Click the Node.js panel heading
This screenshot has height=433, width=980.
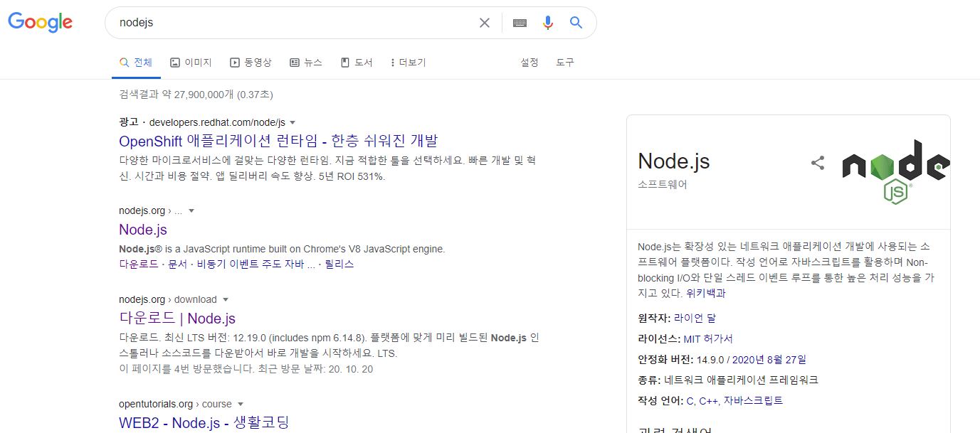(673, 161)
